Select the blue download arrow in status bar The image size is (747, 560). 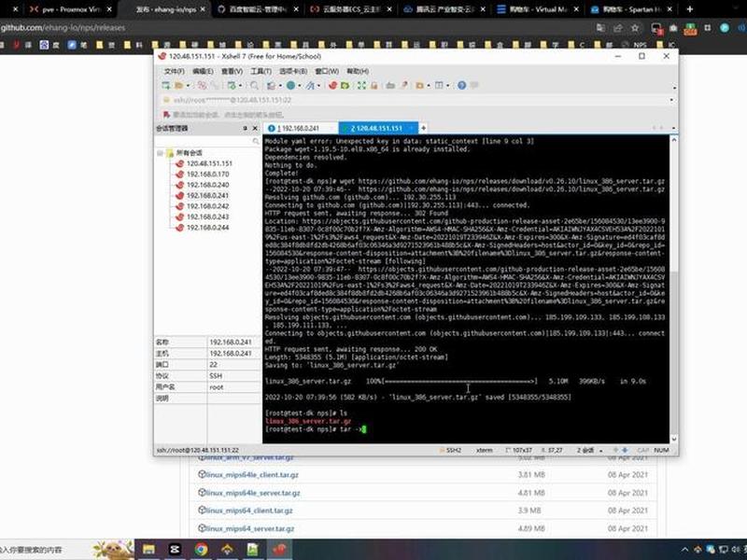625,450
